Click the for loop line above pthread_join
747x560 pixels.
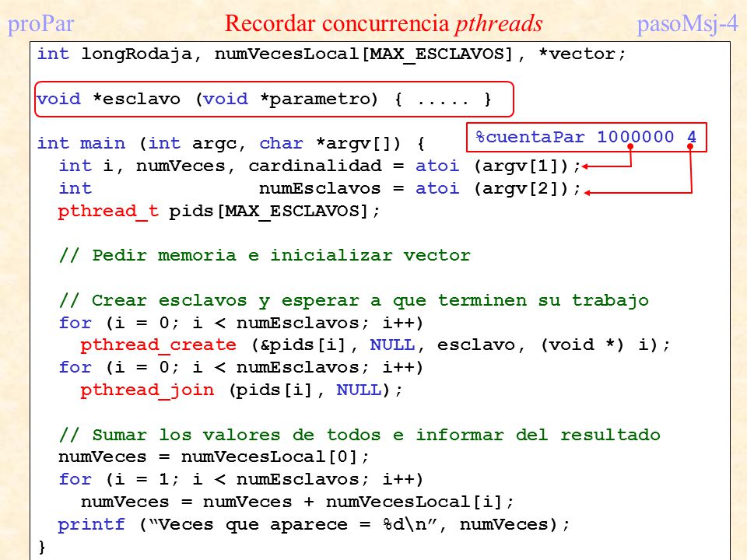click(240, 368)
